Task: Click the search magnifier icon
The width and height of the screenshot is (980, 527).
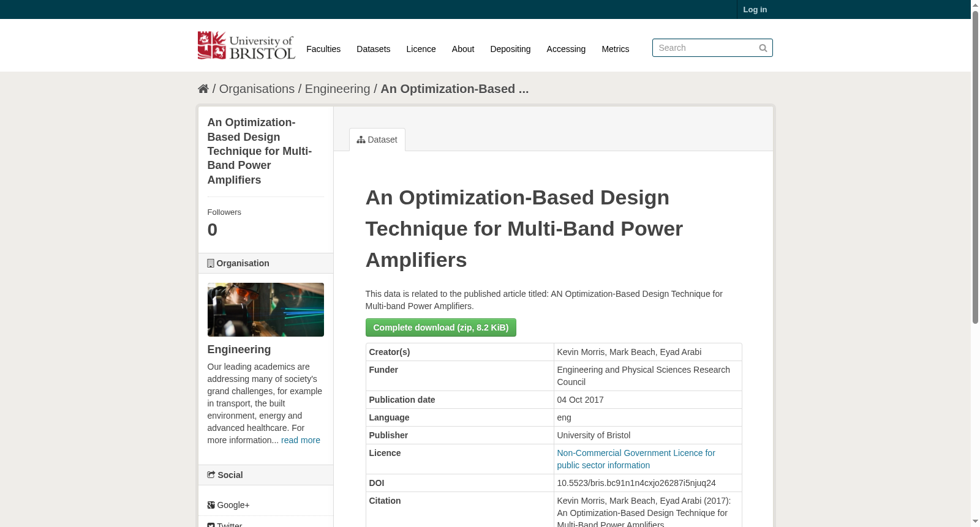Action: pyautogui.click(x=763, y=48)
